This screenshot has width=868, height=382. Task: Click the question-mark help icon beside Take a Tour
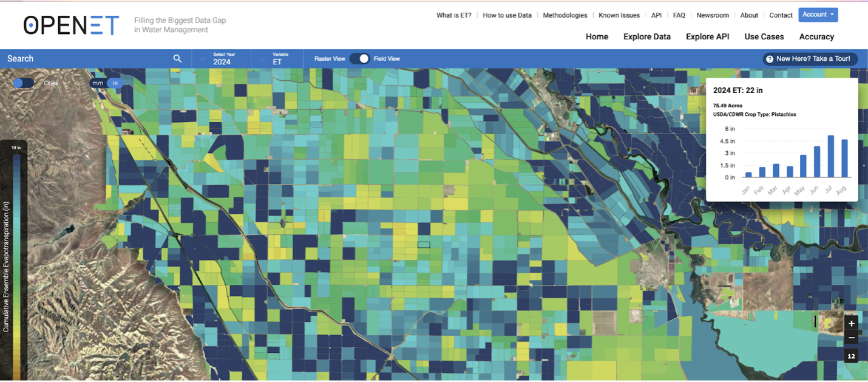click(x=770, y=59)
